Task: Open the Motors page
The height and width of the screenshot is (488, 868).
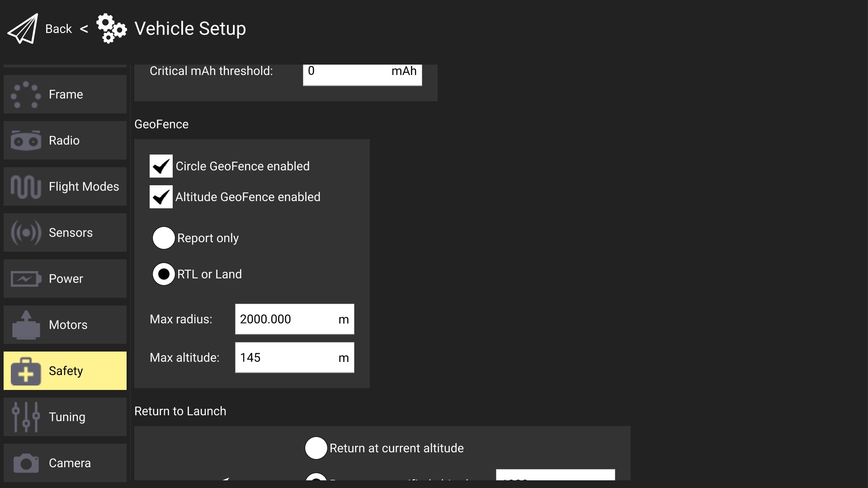Action: coord(65,325)
